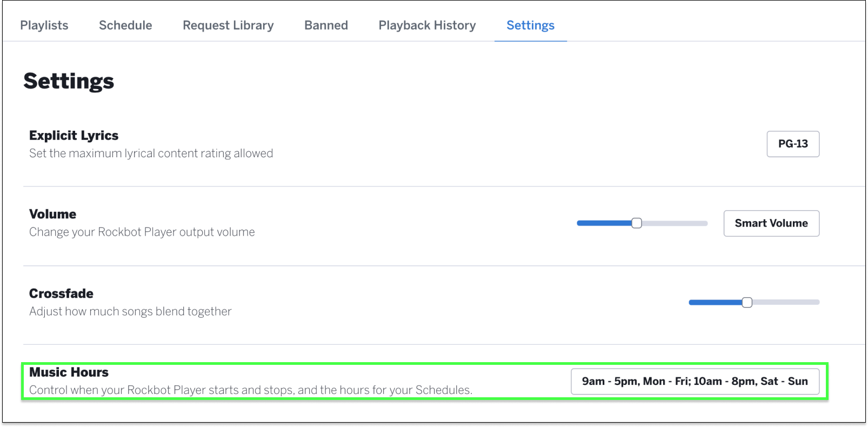Click the Volume slider handle

click(x=637, y=223)
